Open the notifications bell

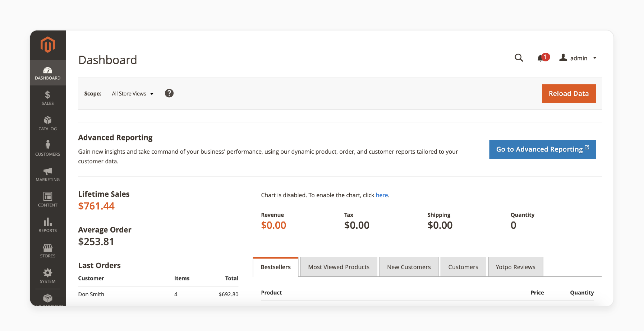[543, 58]
